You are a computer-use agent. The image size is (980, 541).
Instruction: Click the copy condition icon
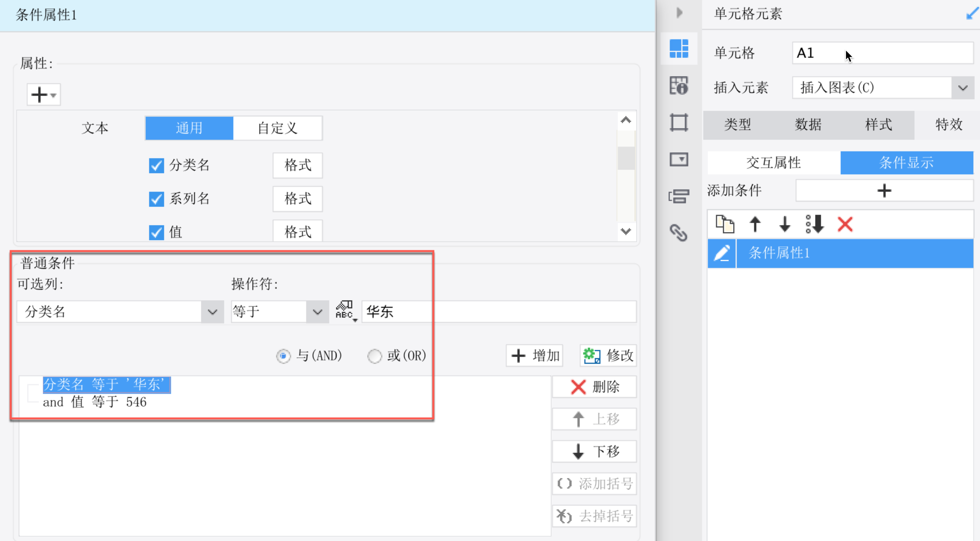click(x=725, y=224)
